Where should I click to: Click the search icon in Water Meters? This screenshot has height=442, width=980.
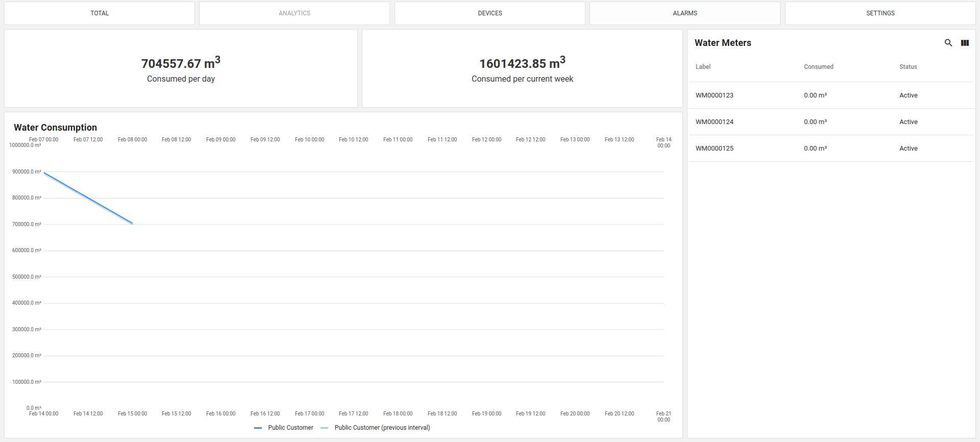[948, 43]
